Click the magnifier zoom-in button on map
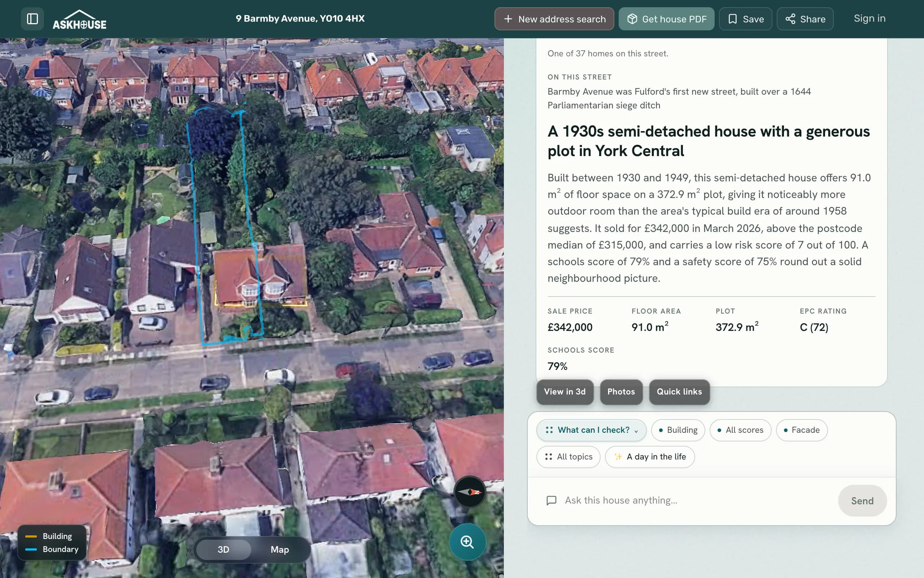This screenshot has width=924, height=578. 467,541
